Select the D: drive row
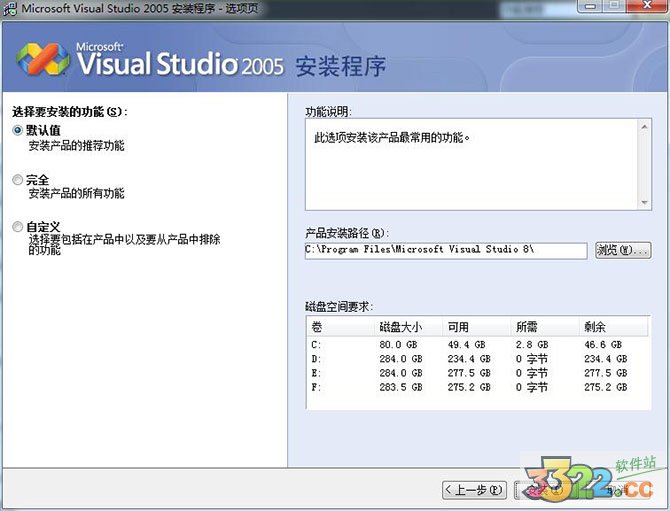Viewport: 670px width, 511px height. click(x=478, y=359)
